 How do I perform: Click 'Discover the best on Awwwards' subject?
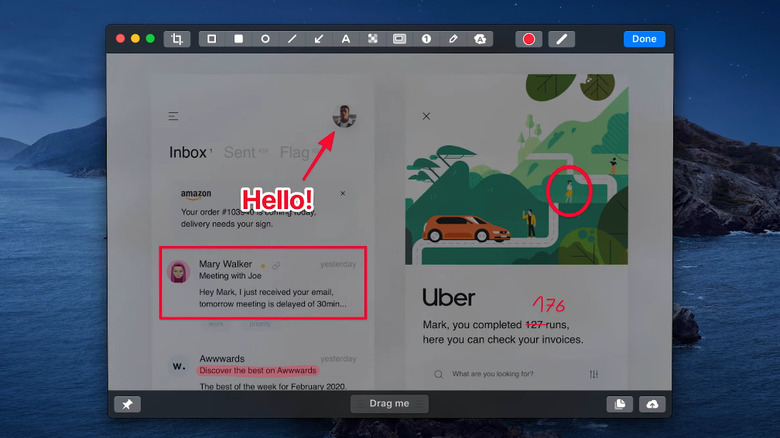pyautogui.click(x=258, y=371)
